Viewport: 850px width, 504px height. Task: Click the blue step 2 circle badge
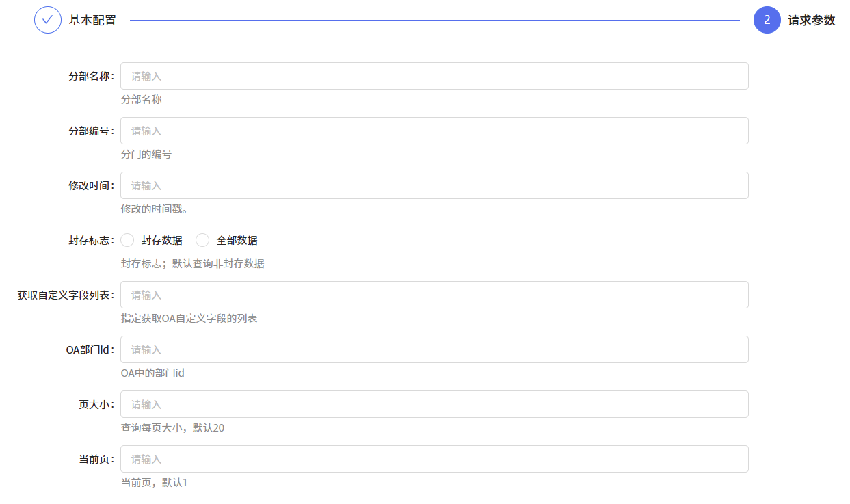pyautogui.click(x=767, y=20)
